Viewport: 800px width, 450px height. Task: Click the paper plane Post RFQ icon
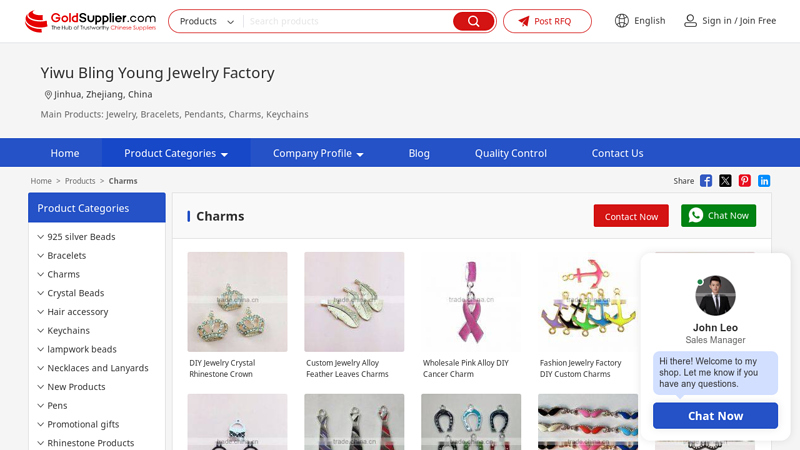click(524, 21)
